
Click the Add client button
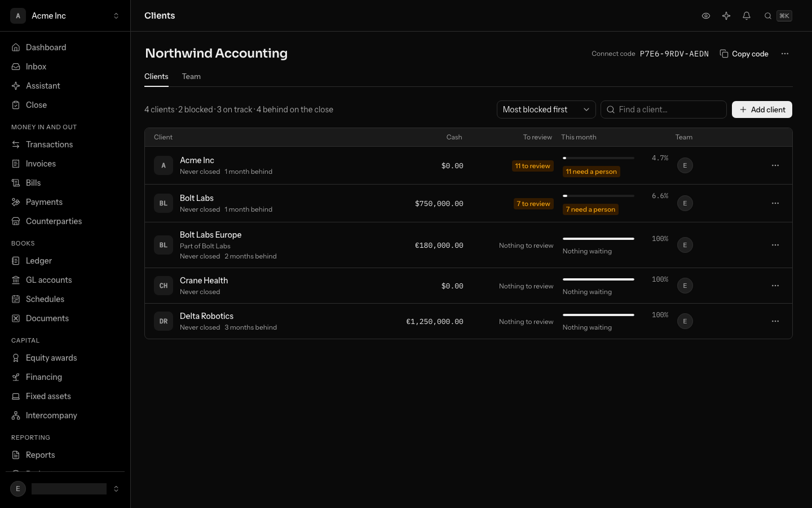[762, 110]
